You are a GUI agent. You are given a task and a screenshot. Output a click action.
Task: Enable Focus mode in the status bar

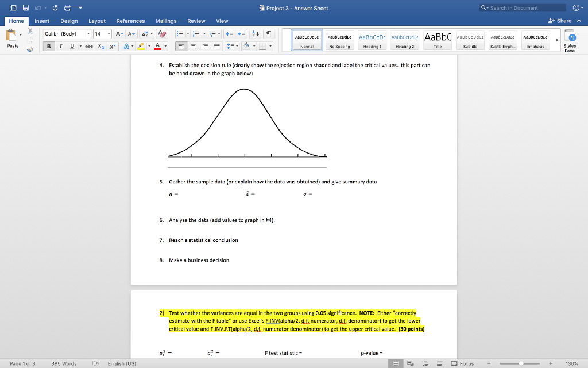466,363
